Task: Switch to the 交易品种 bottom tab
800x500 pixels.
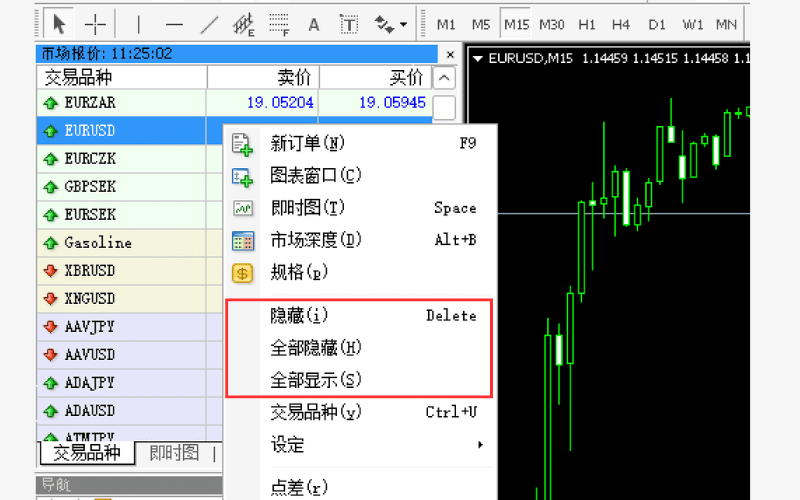Action: point(87,453)
